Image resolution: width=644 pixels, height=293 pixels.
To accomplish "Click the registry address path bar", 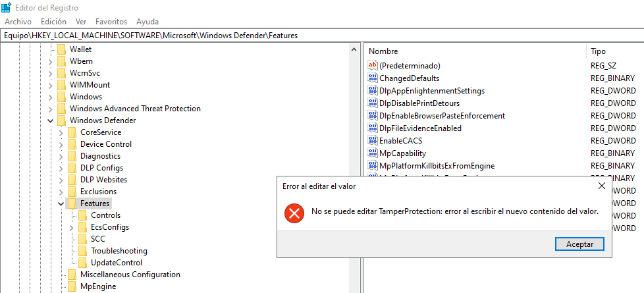I will click(322, 35).
